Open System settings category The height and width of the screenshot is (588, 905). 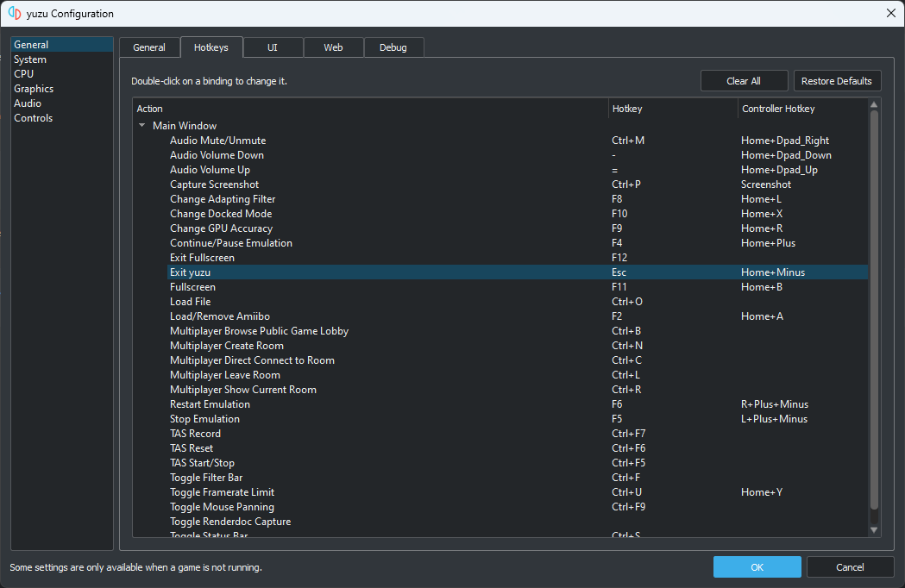[62, 59]
